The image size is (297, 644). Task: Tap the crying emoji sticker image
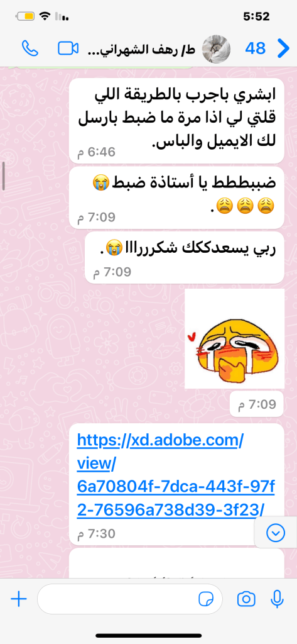click(234, 338)
